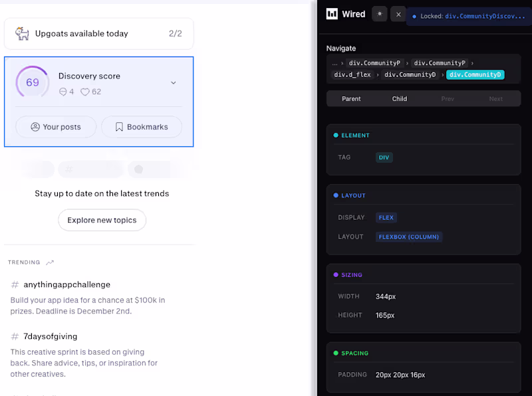Expand the Discovery score chevron

point(174,83)
